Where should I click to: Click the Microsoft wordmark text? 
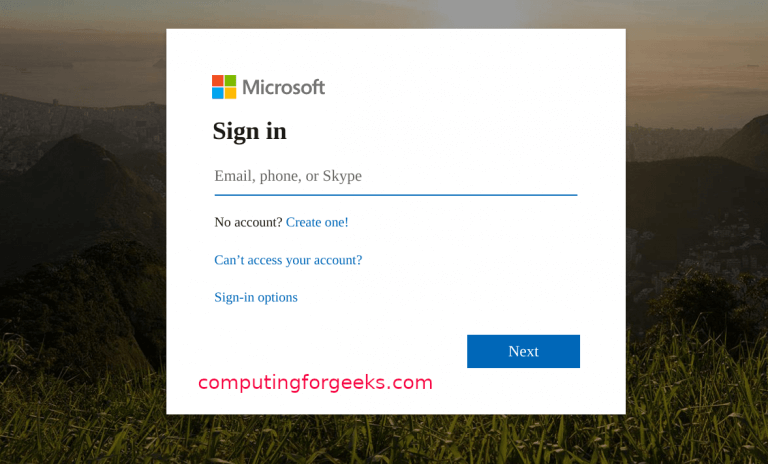[x=284, y=87]
